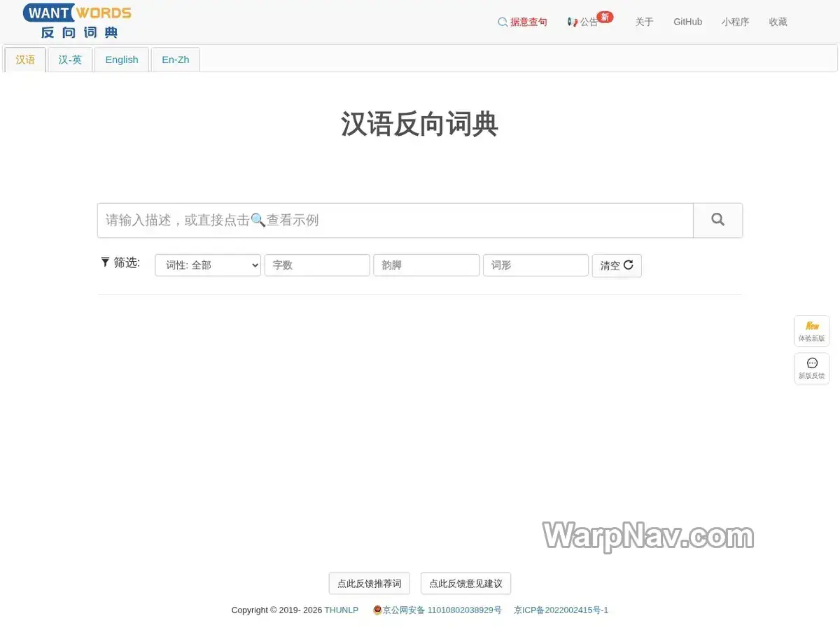Image resolution: width=840 pixels, height=630 pixels.
Task: Open 新版反馈 feedback chat icon
Action: coord(812,368)
